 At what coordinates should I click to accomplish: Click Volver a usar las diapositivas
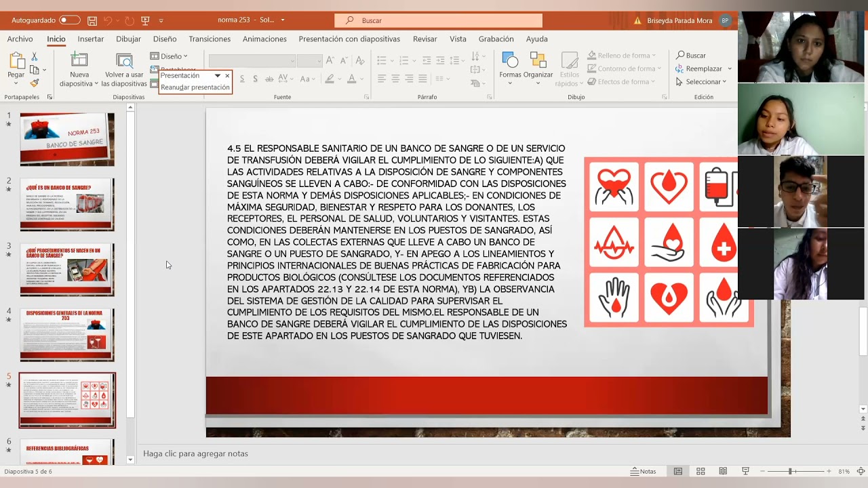(124, 70)
